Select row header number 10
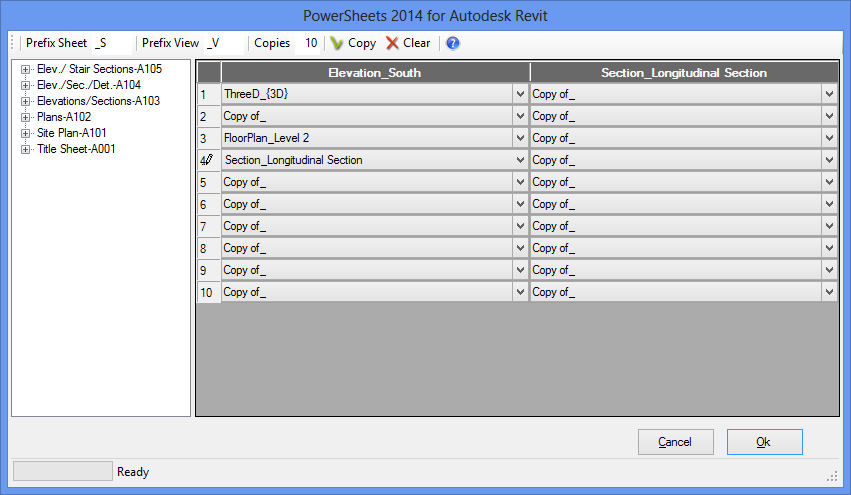The width and height of the screenshot is (851, 495). (x=208, y=293)
